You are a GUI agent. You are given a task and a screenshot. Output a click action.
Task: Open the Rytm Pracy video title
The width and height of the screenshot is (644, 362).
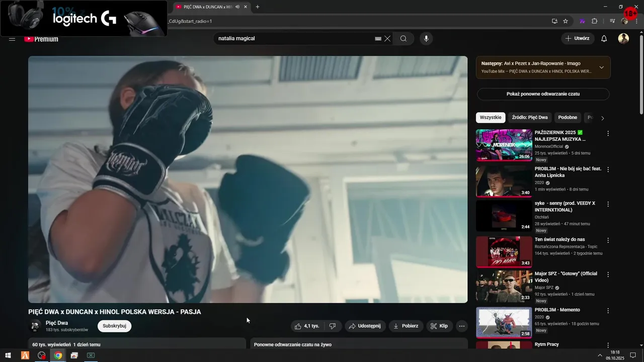(546, 345)
